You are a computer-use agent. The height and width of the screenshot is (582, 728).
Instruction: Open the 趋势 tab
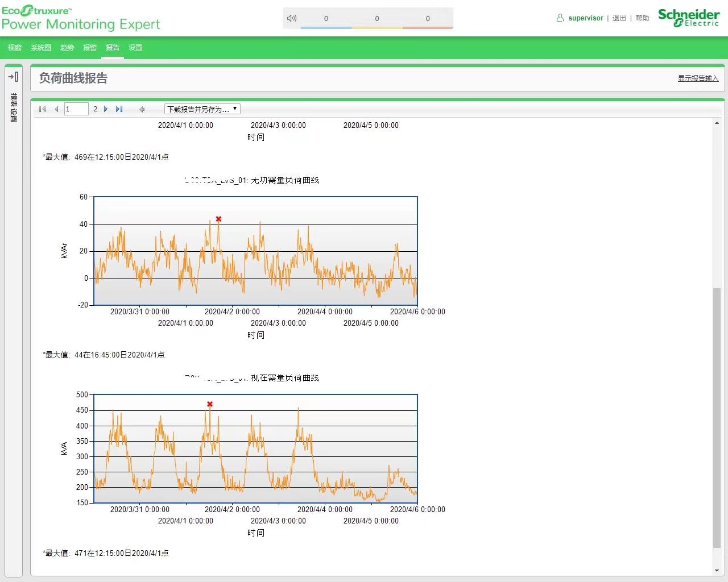click(x=67, y=48)
